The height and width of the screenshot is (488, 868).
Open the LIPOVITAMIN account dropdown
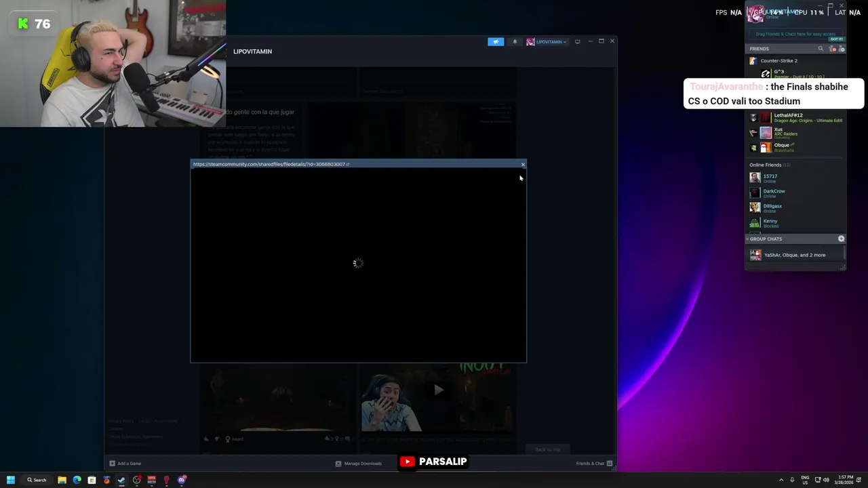(547, 41)
